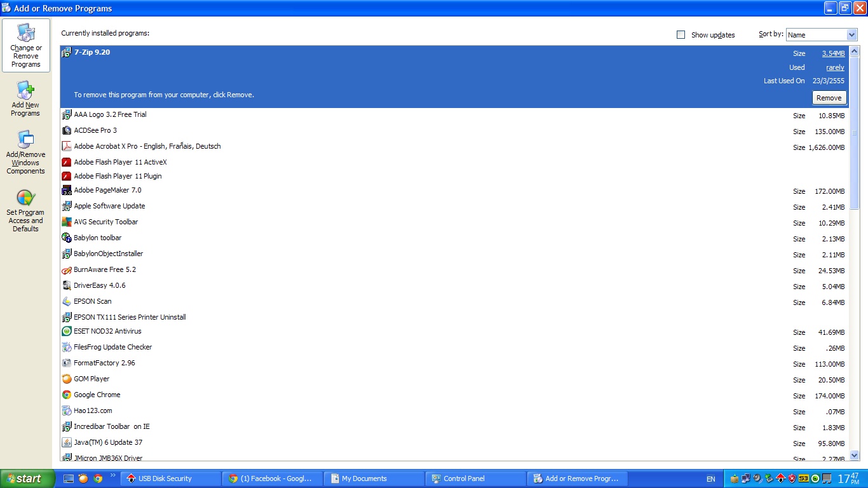Switch to USB Disk Security taskbar window
868x488 pixels.
click(x=172, y=478)
